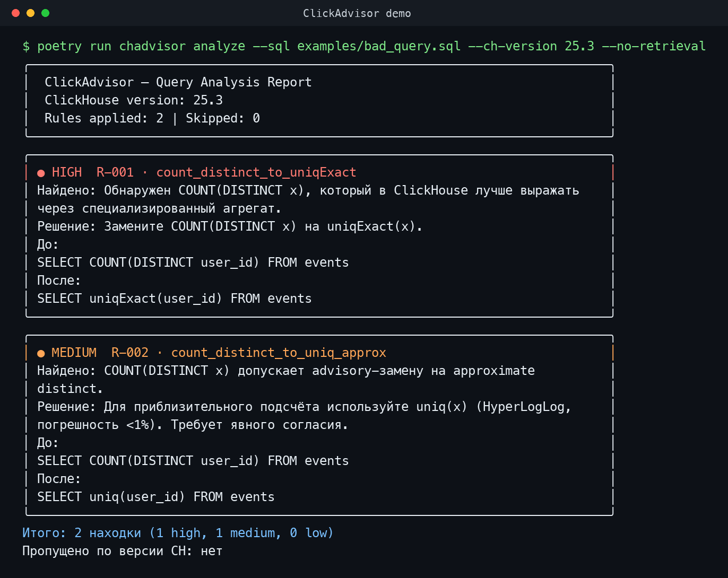Click 'погрешность <1%). Требует явного согласия.' line
728x578 pixels.
pos(193,425)
